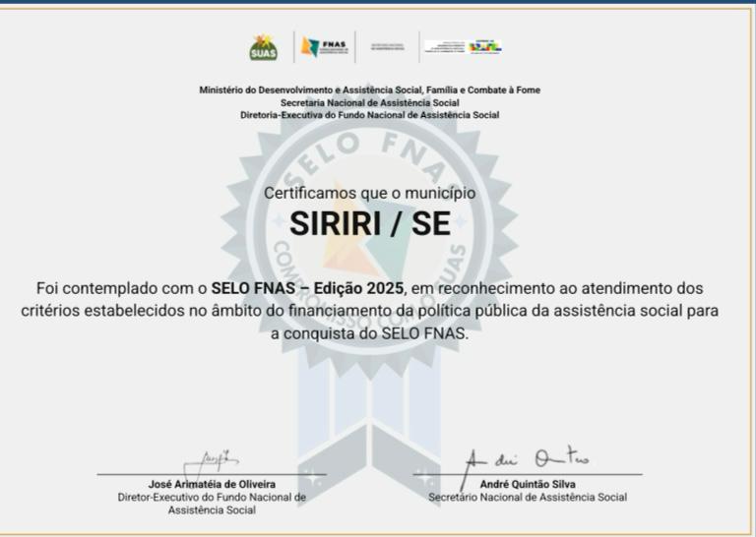This screenshot has height=537, width=756.
Task: Click the ministry logo left of Brasil logo
Action: (445, 46)
